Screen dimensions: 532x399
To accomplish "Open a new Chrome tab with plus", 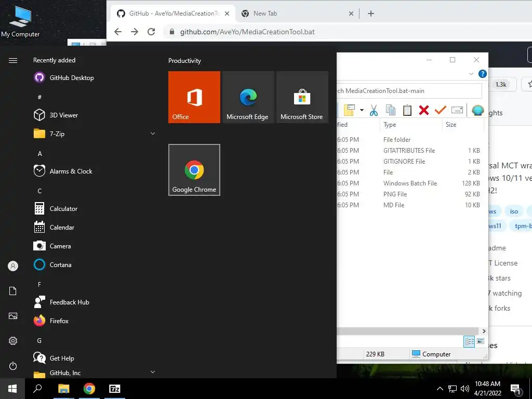I will point(371,14).
